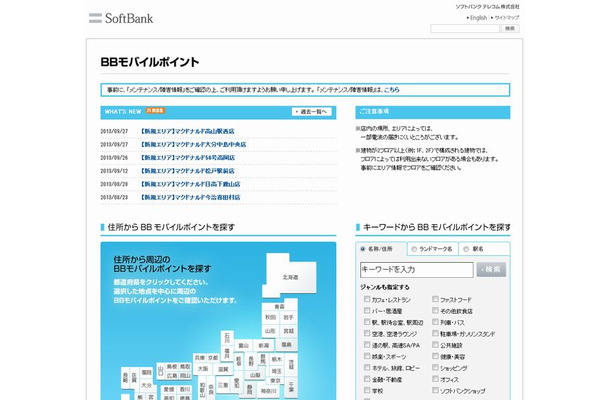This screenshot has height=400, width=610.
Task: Check the 道の駅、高速SA/PA checkbox
Action: pyautogui.click(x=367, y=344)
